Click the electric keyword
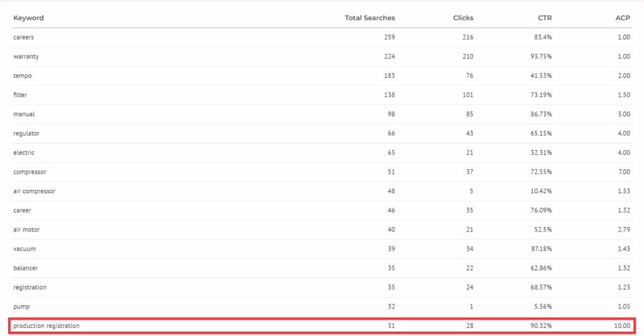Viewport: 644px width, 336px height. pyautogui.click(x=24, y=152)
